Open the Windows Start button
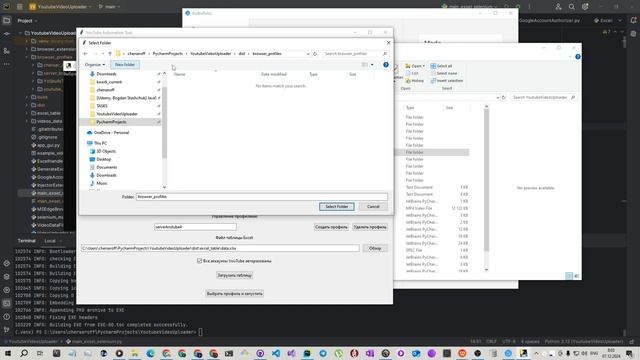Image resolution: width=640 pixels, height=360 pixels. pyautogui.click(x=8, y=353)
